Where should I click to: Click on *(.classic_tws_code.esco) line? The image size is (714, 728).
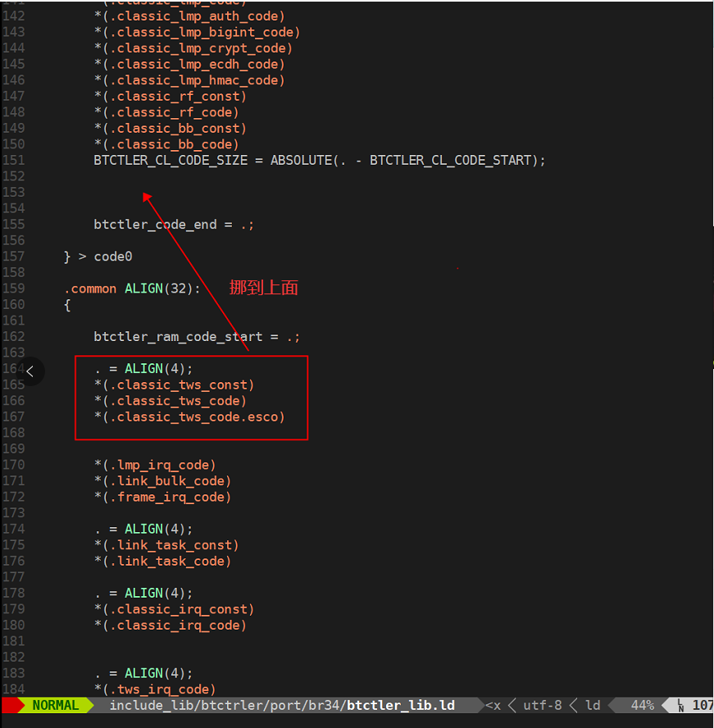tap(189, 417)
